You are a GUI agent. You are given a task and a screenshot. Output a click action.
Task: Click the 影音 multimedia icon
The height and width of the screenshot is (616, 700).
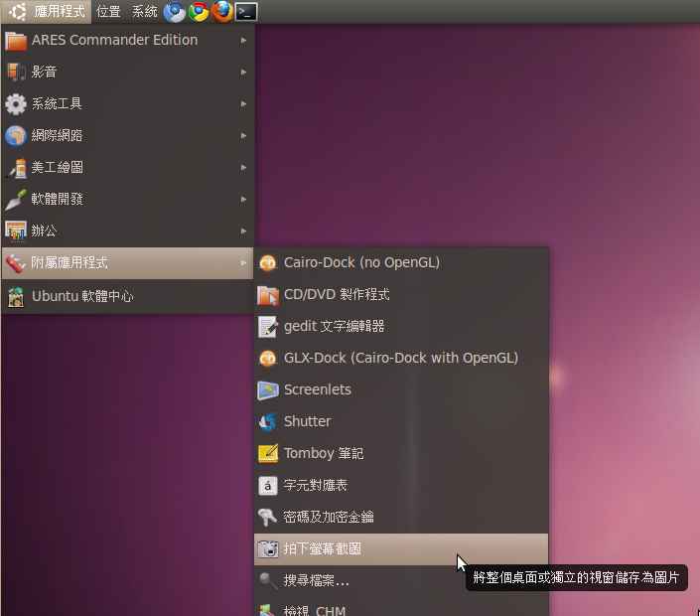coord(16,73)
